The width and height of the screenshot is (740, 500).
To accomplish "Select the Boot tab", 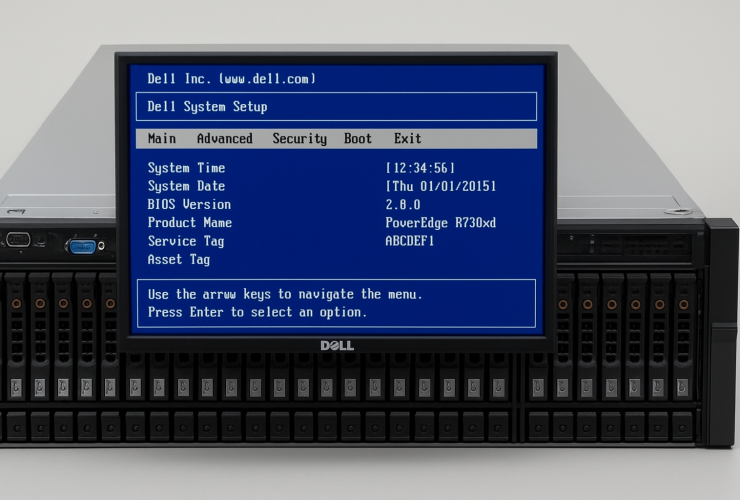I will coord(358,138).
